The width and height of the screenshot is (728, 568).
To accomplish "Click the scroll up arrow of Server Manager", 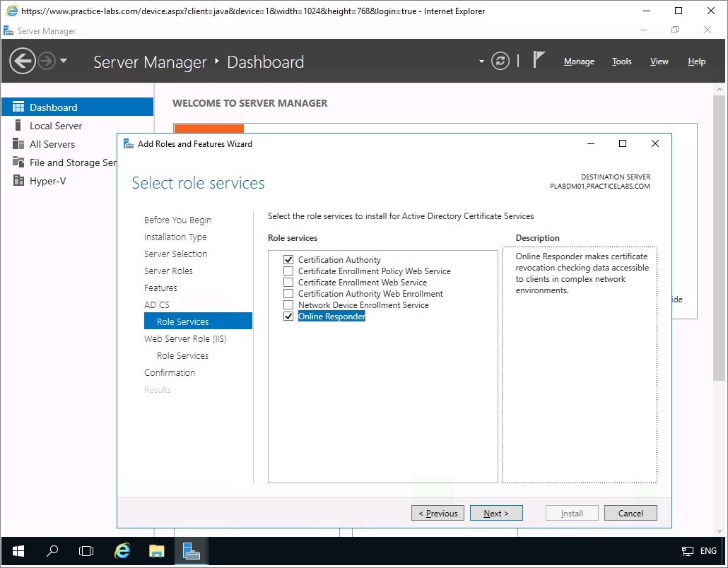I will point(720,89).
